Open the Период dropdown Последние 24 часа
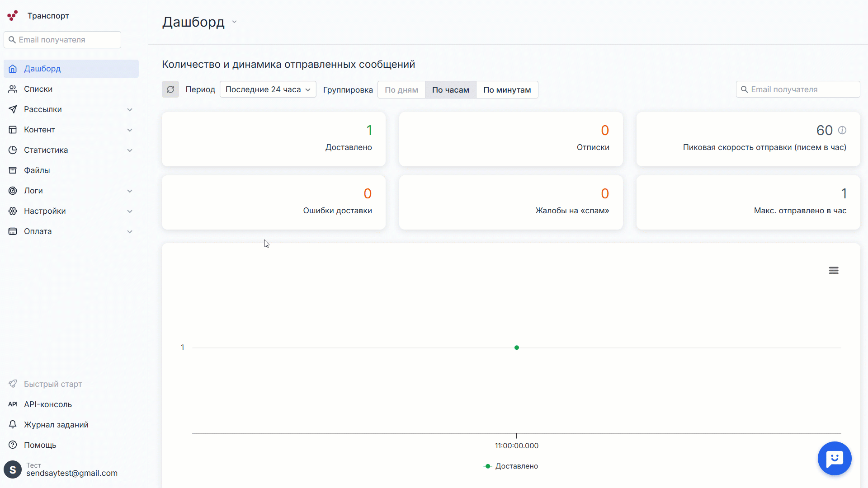 [268, 89]
